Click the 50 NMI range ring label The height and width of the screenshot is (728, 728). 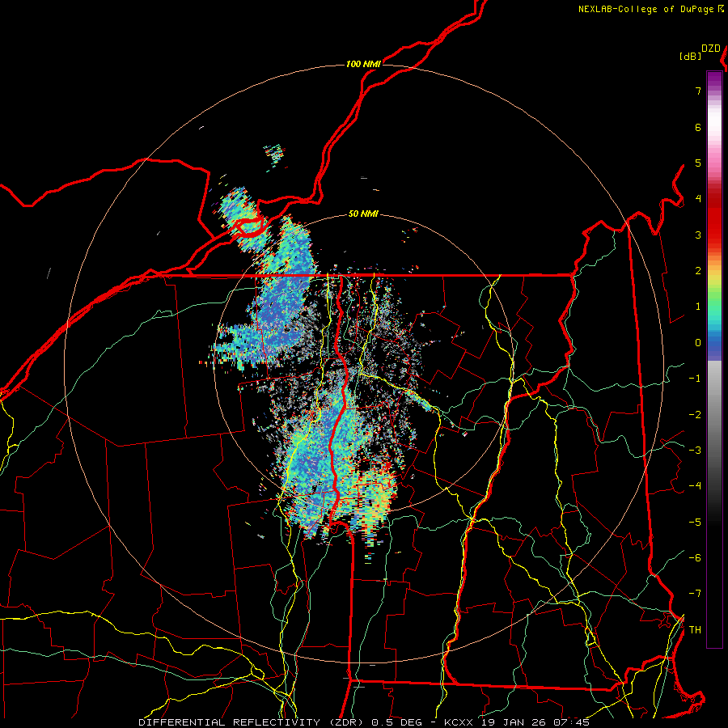pyautogui.click(x=363, y=214)
